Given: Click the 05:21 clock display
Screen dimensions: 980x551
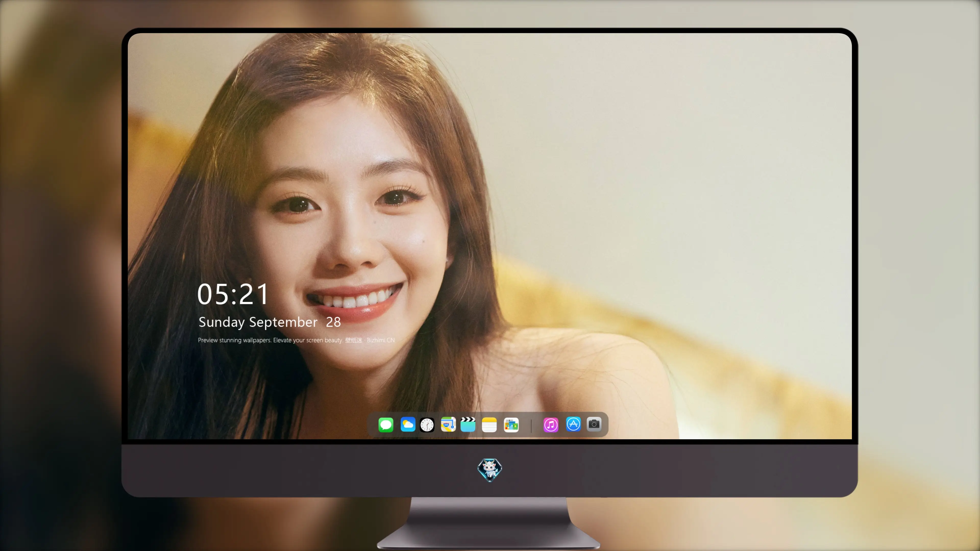Looking at the screenshot, I should [x=233, y=294].
